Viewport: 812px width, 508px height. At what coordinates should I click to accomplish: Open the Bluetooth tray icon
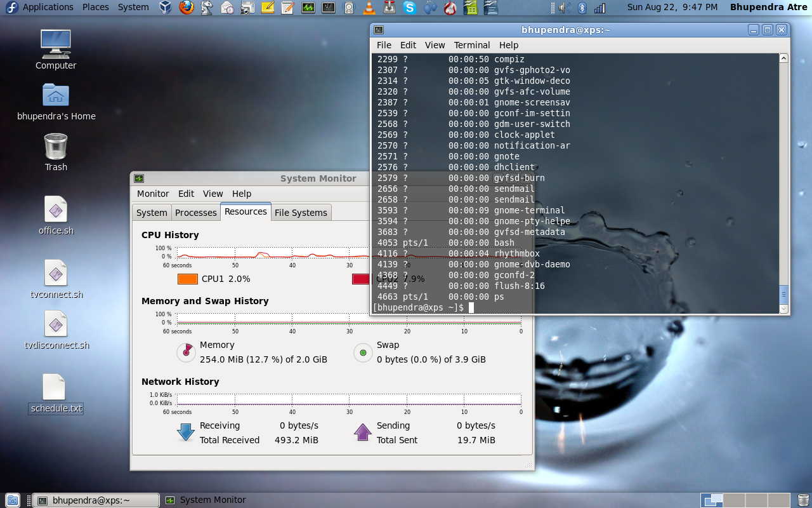tap(582, 8)
